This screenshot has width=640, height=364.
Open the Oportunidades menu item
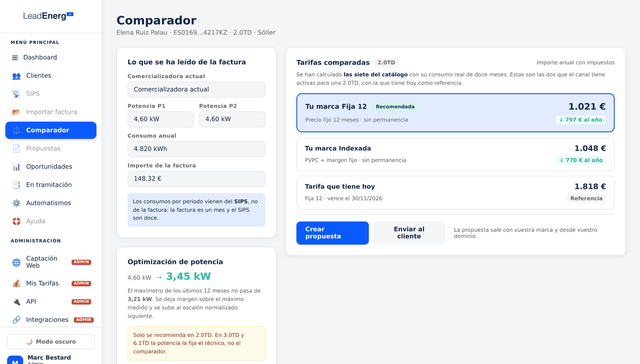click(51, 167)
